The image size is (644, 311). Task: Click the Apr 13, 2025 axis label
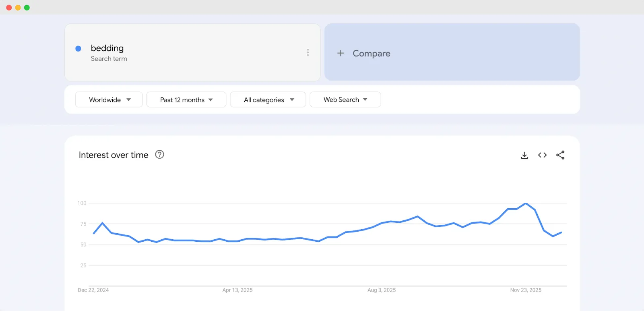(237, 290)
